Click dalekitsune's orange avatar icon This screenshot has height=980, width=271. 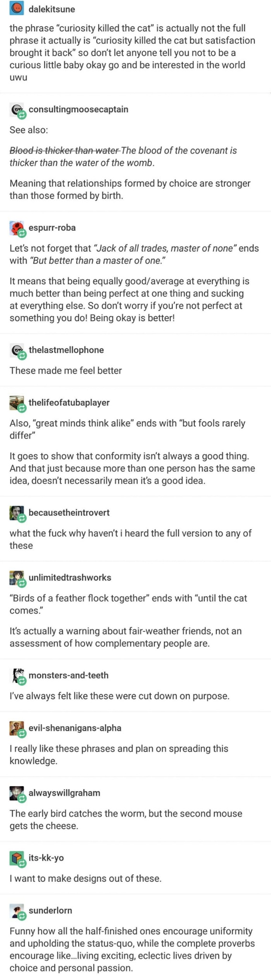tap(17, 9)
